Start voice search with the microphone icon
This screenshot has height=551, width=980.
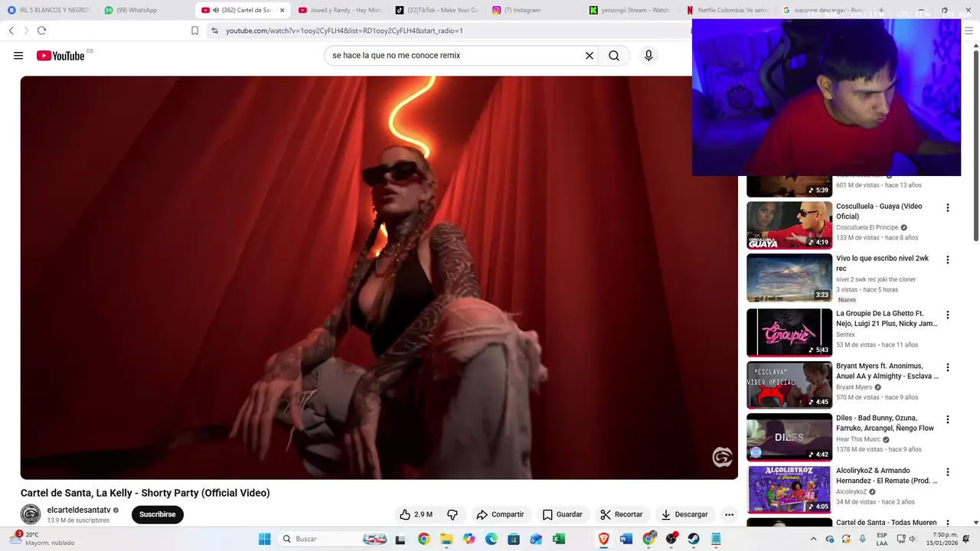click(x=648, y=56)
